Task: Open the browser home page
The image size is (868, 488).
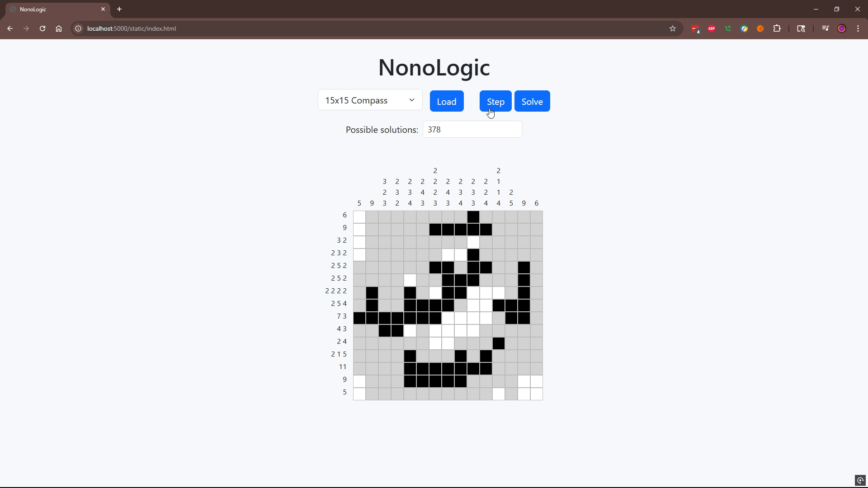Action: tap(59, 28)
